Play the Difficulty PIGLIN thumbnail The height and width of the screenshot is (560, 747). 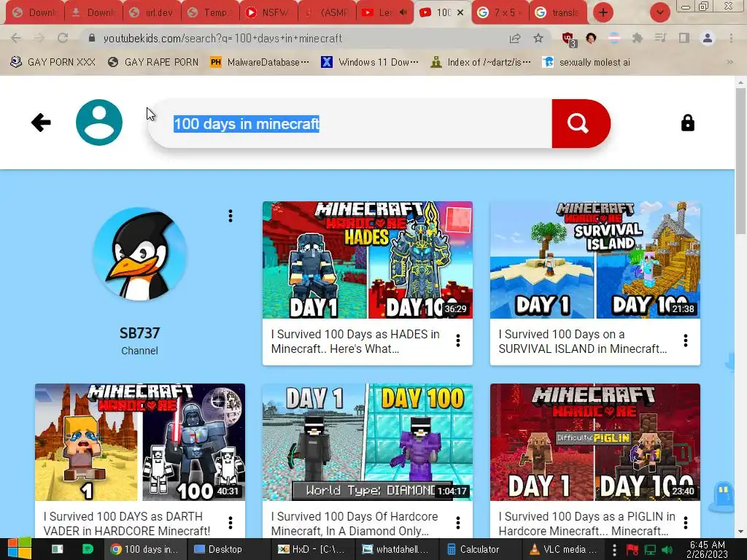pyautogui.click(x=595, y=443)
